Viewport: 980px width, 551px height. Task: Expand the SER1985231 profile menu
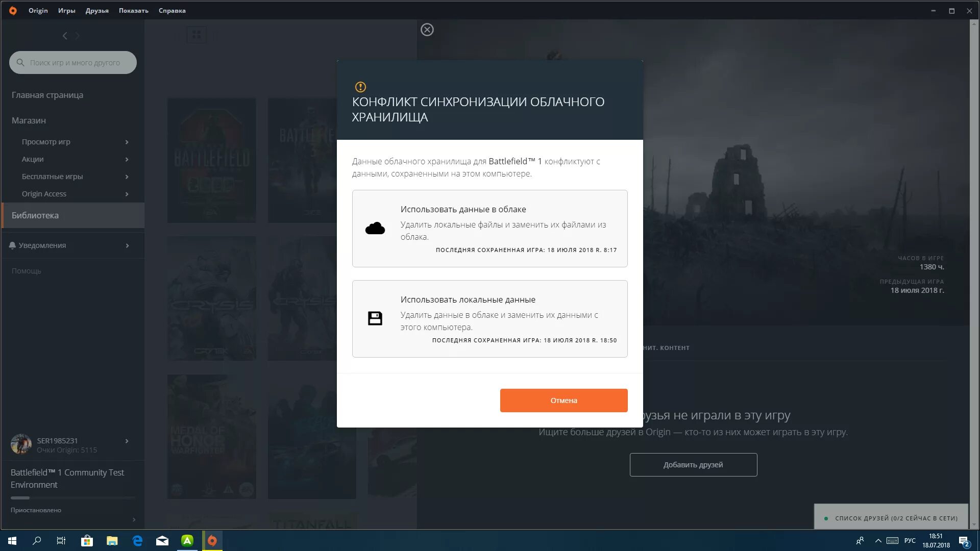click(x=127, y=441)
